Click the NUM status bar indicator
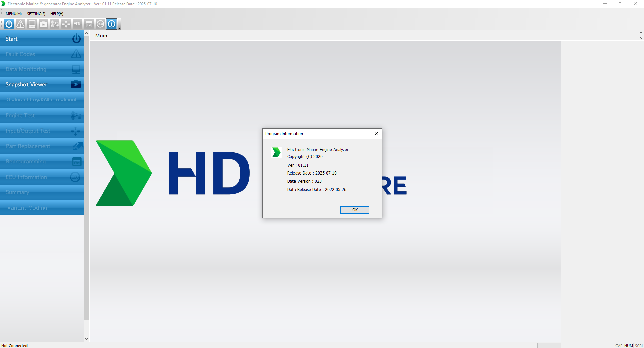 [x=628, y=346]
